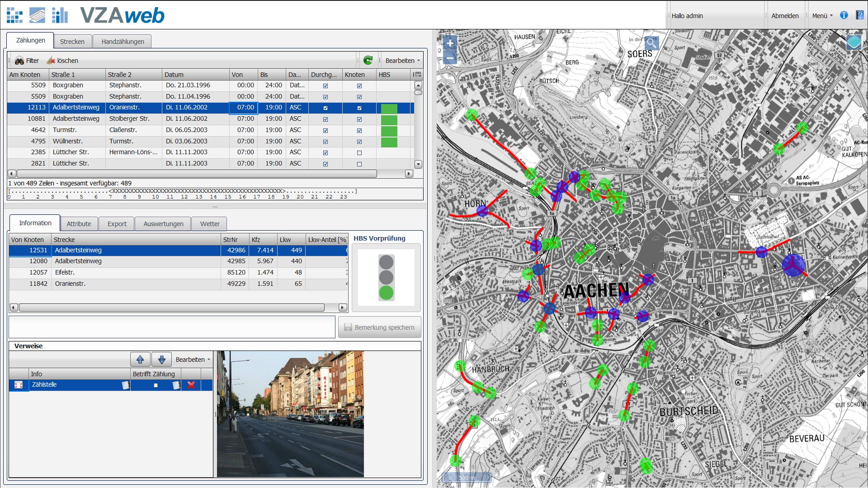868x488 pixels.
Task: Click the HBS traffic light indicator
Action: click(386, 277)
